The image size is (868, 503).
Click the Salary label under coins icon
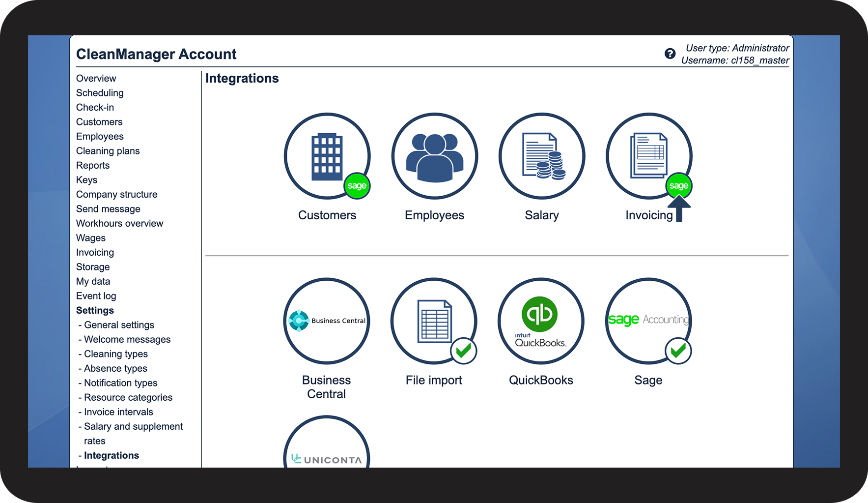[542, 215]
